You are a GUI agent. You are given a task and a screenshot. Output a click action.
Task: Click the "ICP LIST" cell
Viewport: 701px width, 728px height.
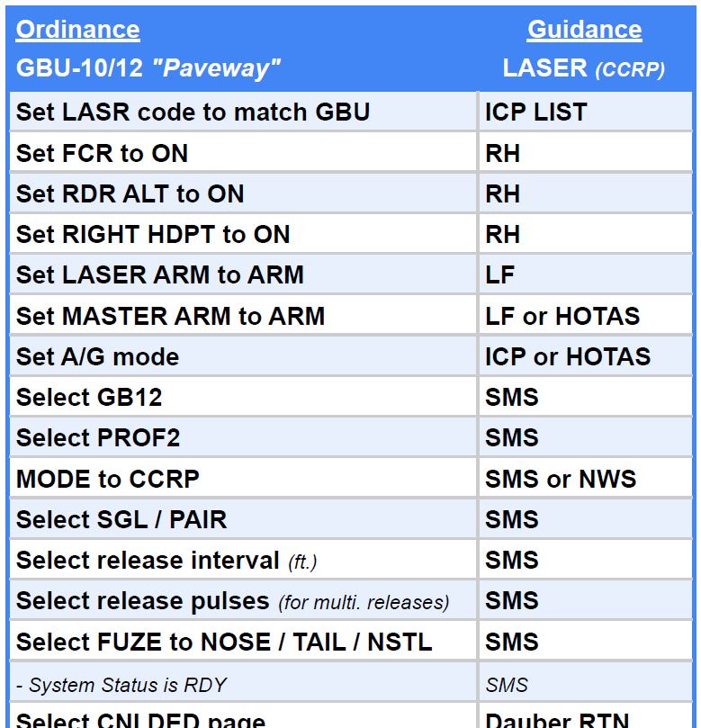[536, 112]
